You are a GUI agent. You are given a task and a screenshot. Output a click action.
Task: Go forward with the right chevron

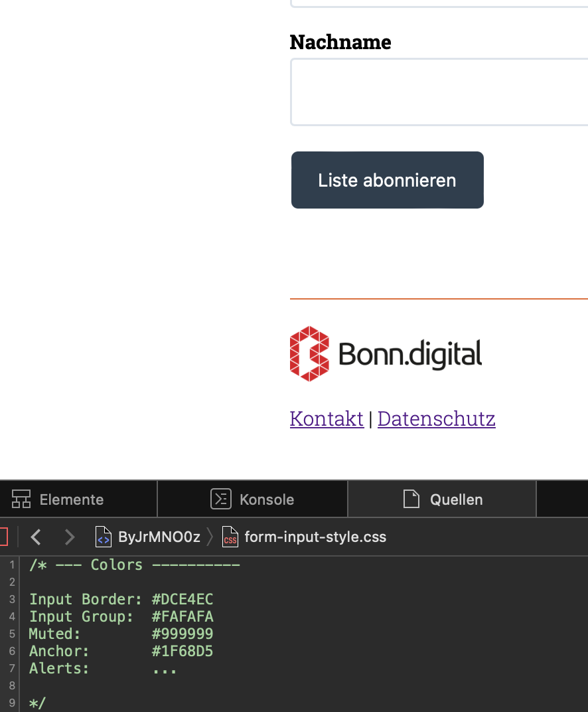(x=70, y=537)
